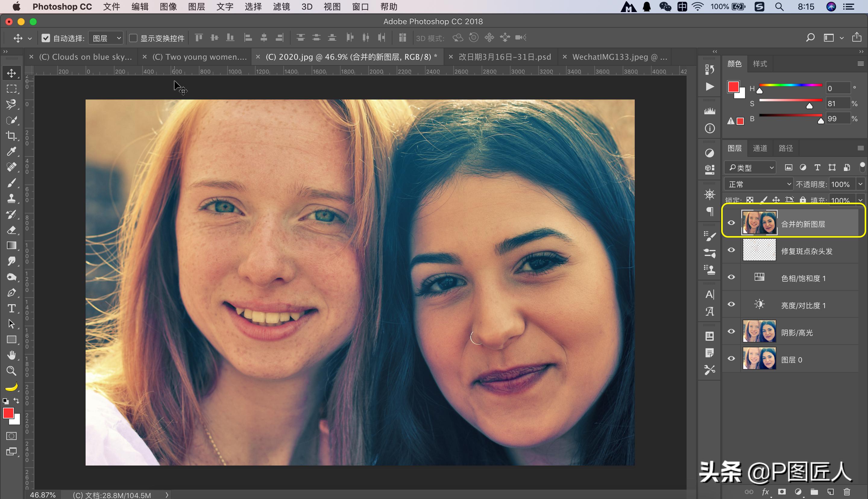Enable the 显示变换控件 checkbox

[133, 38]
